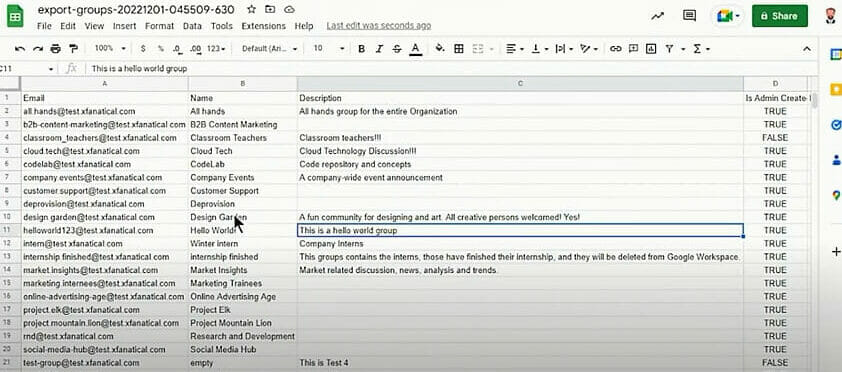The width and height of the screenshot is (842, 372).
Task: Click the export-groups document title
Action: pyautogui.click(x=136, y=10)
